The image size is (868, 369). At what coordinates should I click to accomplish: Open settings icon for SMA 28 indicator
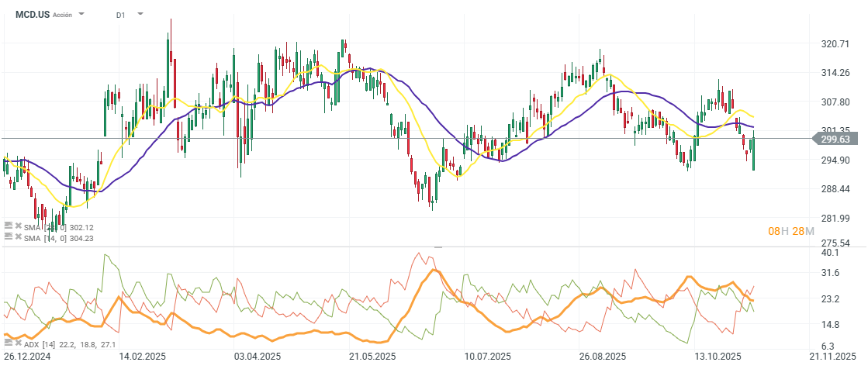[8, 226]
